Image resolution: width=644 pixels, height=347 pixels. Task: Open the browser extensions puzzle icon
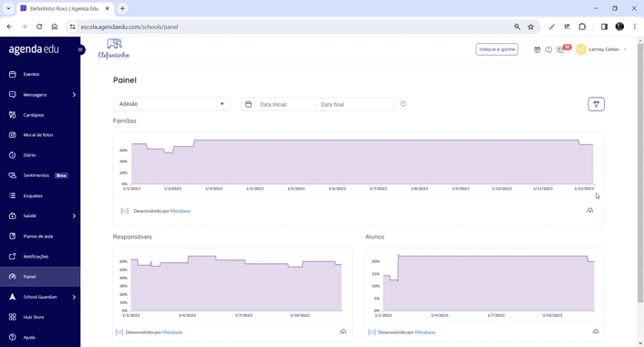click(582, 26)
